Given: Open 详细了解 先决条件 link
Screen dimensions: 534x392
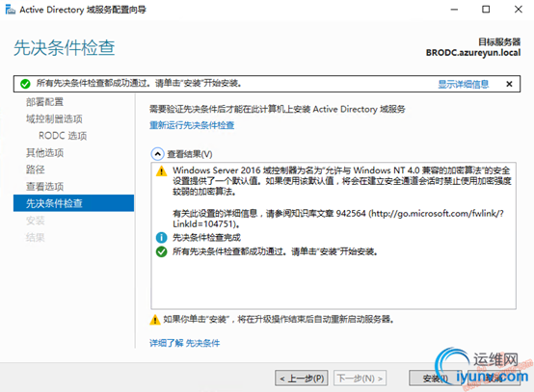Looking at the screenshot, I should (184, 343).
